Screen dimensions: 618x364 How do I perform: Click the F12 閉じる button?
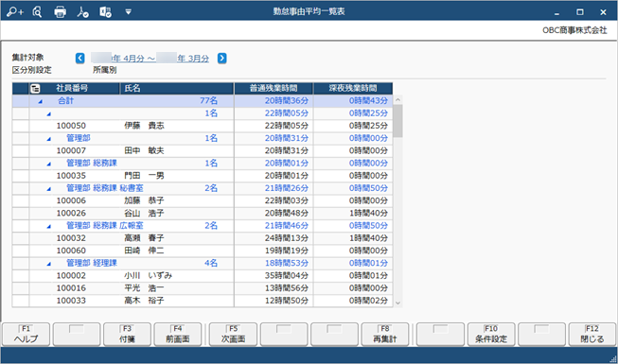(x=592, y=335)
